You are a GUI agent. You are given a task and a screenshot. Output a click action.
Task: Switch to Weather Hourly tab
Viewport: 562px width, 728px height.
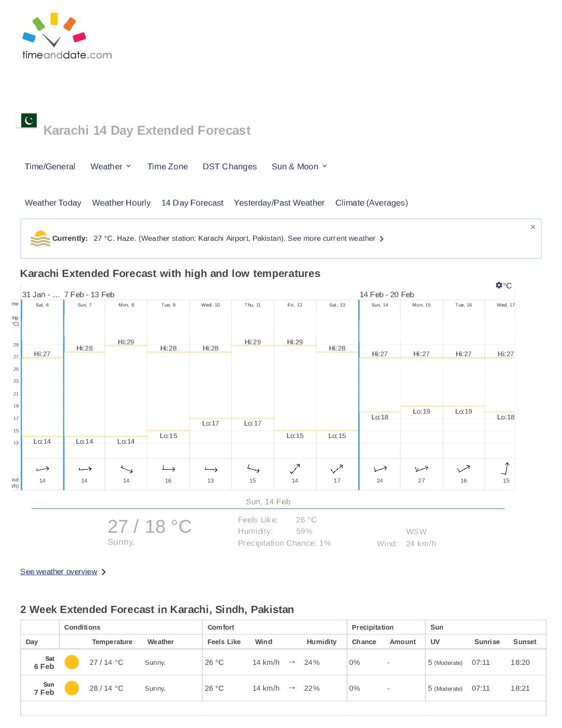pyautogui.click(x=121, y=202)
